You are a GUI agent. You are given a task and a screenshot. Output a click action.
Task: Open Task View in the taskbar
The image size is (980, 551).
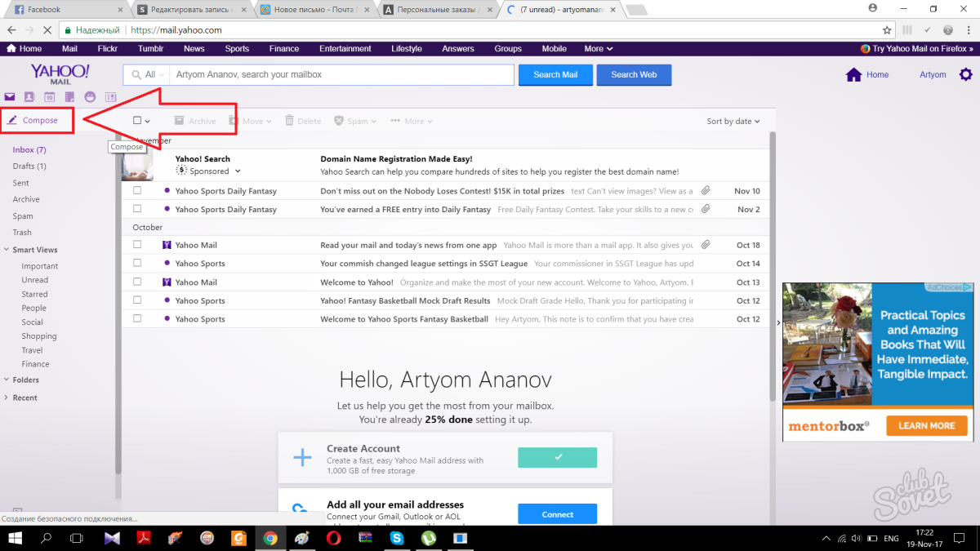77,539
